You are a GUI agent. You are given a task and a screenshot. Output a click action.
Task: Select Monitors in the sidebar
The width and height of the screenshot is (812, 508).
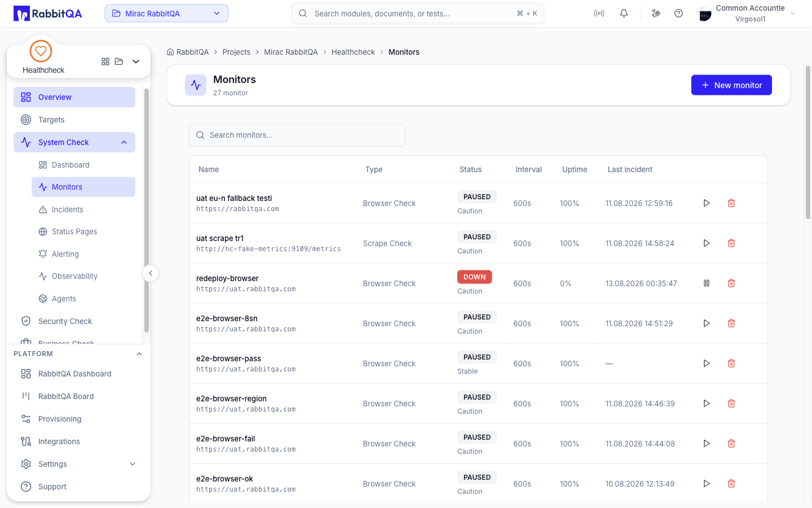click(83, 187)
